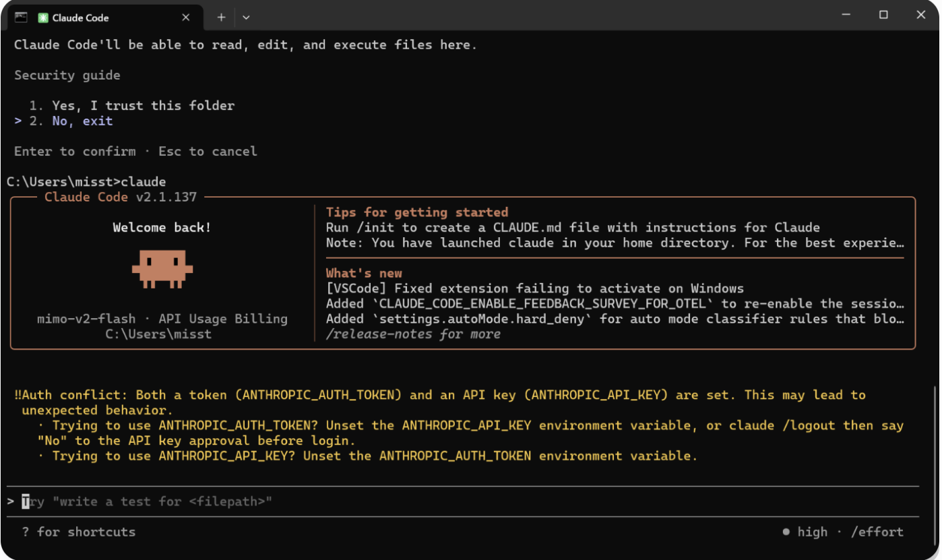This screenshot has height=560, width=942.
Task: Click the "C:\Users\misst>claude" command line
Action: point(86,182)
